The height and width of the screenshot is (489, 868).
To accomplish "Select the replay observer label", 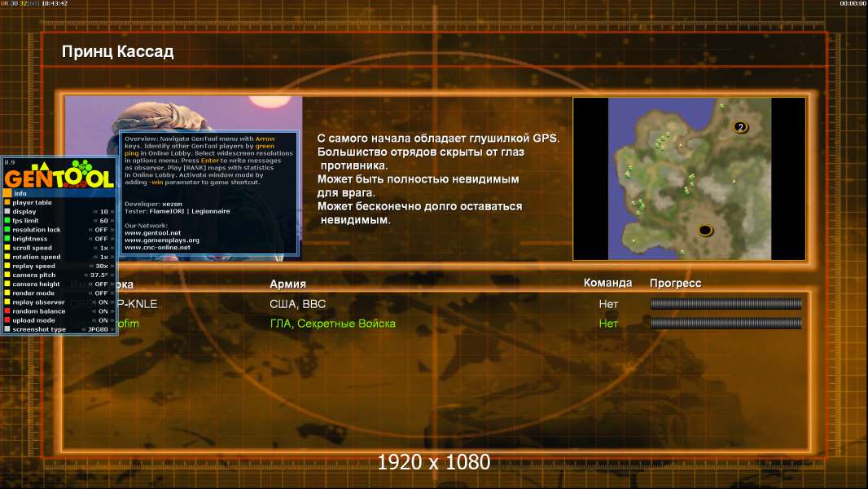I will (x=38, y=302).
